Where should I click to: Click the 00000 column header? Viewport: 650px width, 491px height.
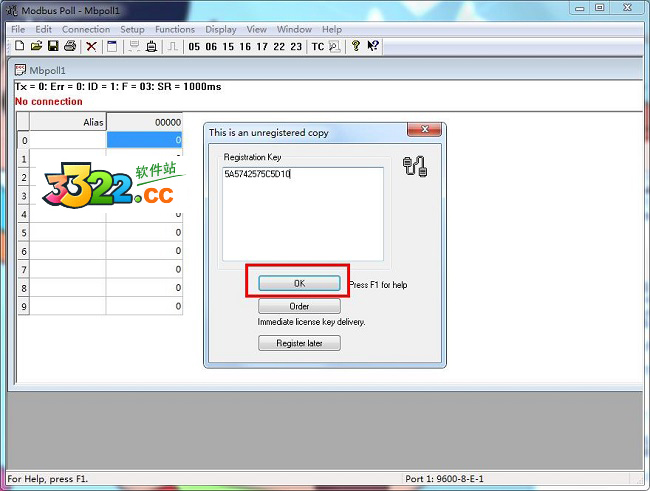[144, 122]
